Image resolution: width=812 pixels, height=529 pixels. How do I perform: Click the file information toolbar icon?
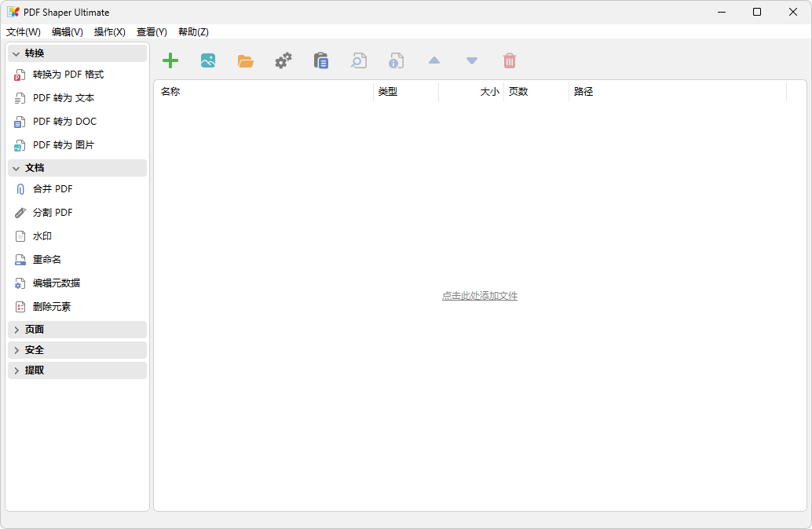click(x=396, y=60)
